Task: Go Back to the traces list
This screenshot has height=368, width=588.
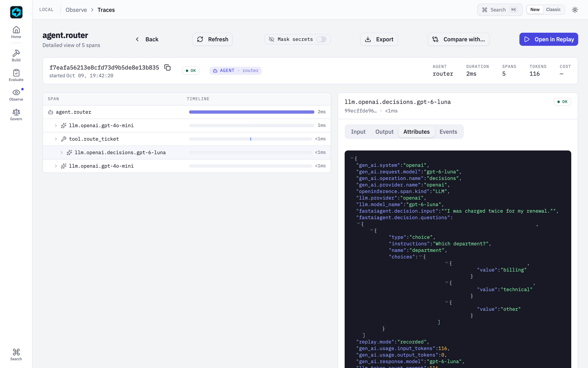Action: (x=147, y=39)
